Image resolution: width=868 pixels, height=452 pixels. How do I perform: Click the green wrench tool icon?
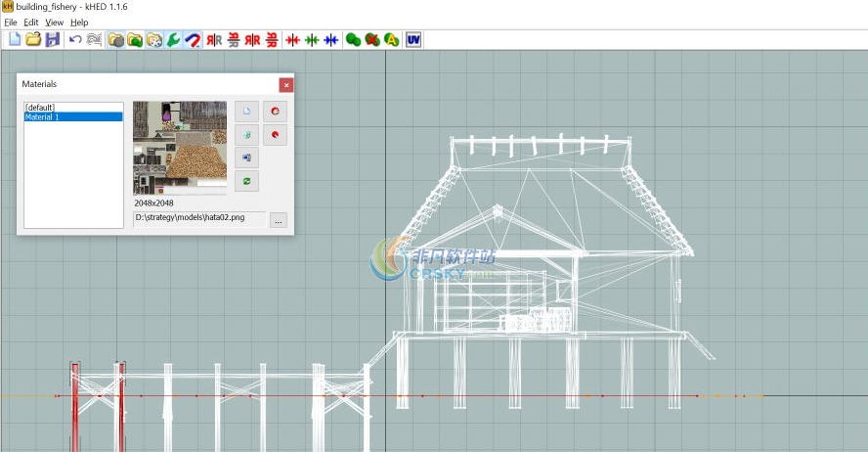[174, 40]
